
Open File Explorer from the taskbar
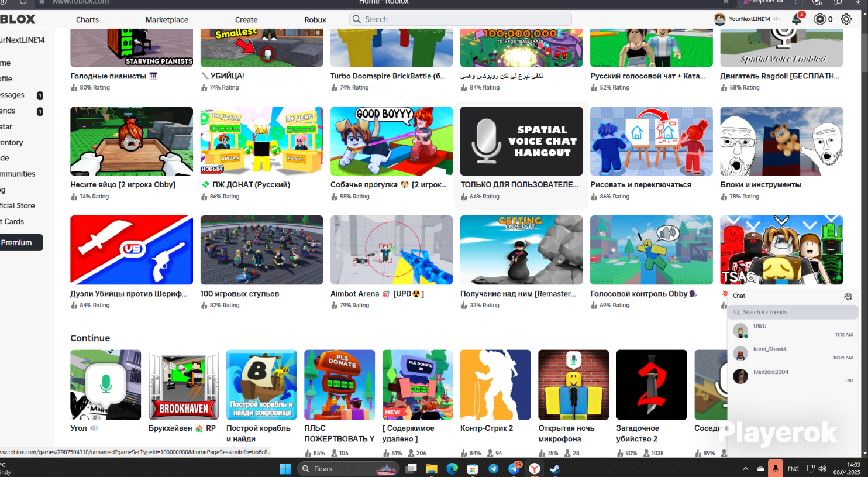coord(432,469)
